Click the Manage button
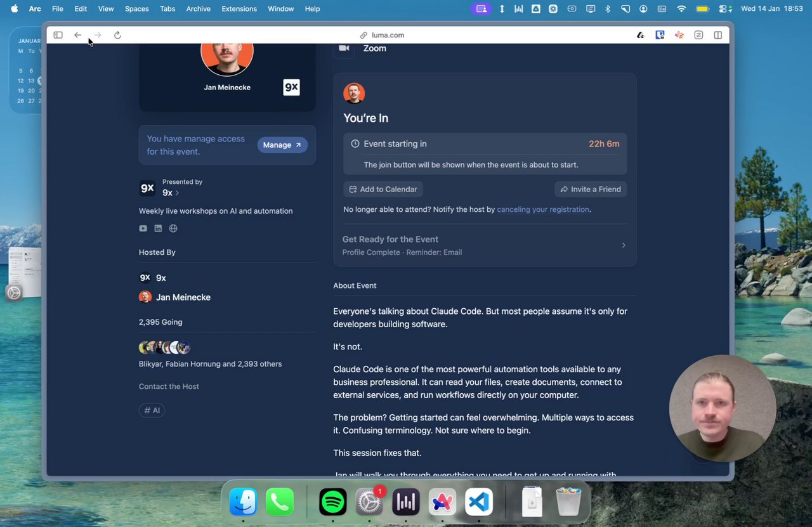This screenshot has width=812, height=527. (x=282, y=145)
